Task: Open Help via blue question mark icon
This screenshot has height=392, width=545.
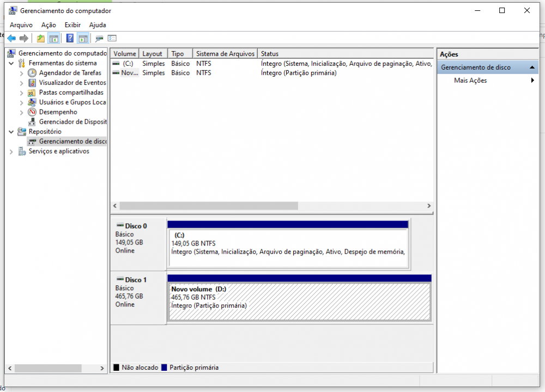Action: click(70, 38)
